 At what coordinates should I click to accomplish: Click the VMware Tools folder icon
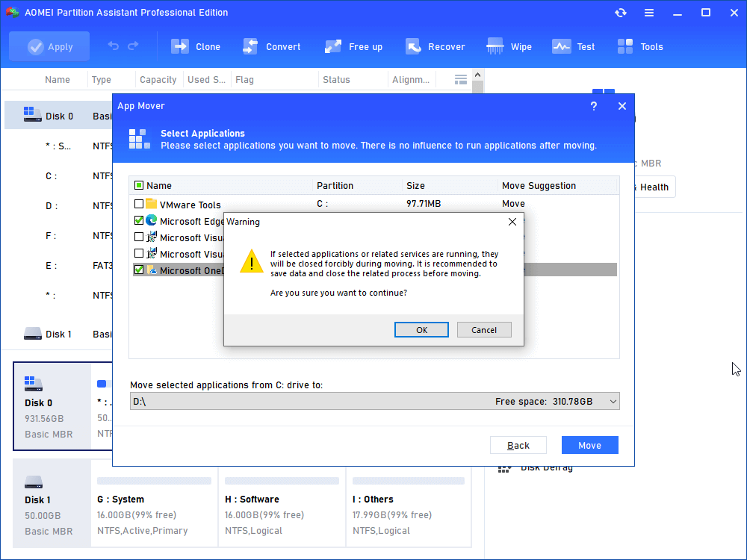pos(151,204)
